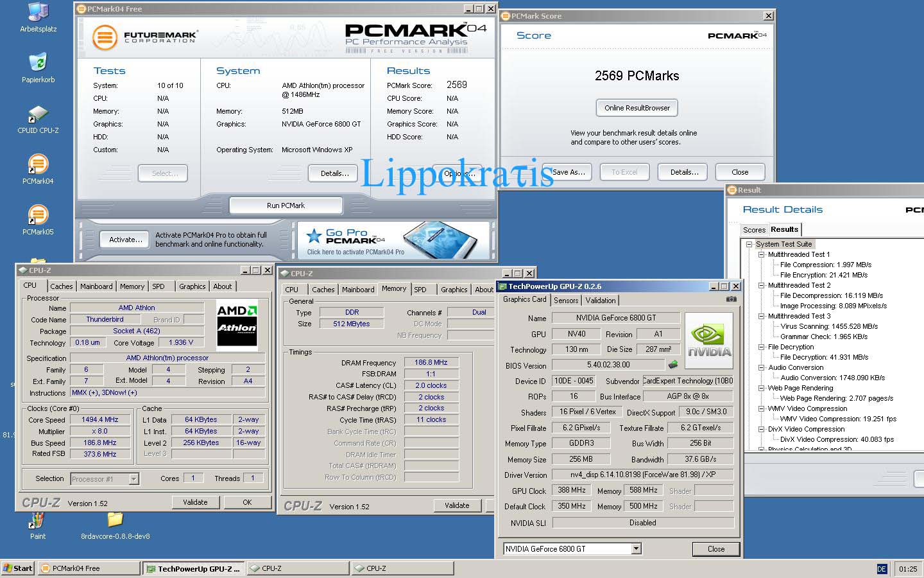Open the Caches tab in left CPU-Z window
The width and height of the screenshot is (924, 578).
62,286
